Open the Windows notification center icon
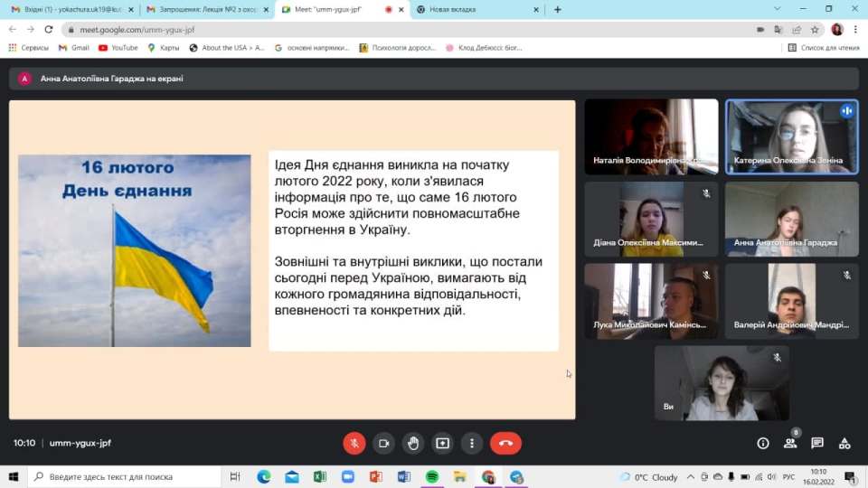The image size is (868, 488). pyautogui.click(x=850, y=476)
